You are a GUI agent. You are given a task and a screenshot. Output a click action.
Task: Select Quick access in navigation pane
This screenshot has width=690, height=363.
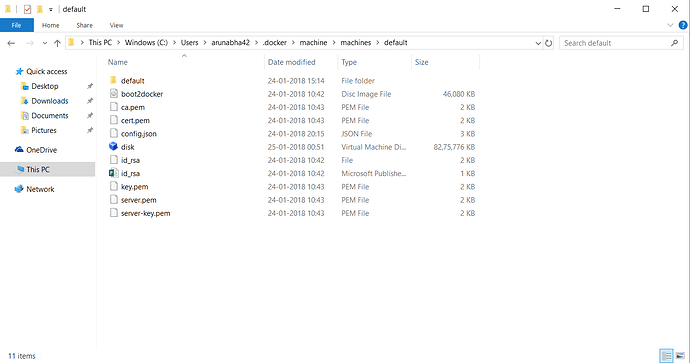tap(47, 71)
